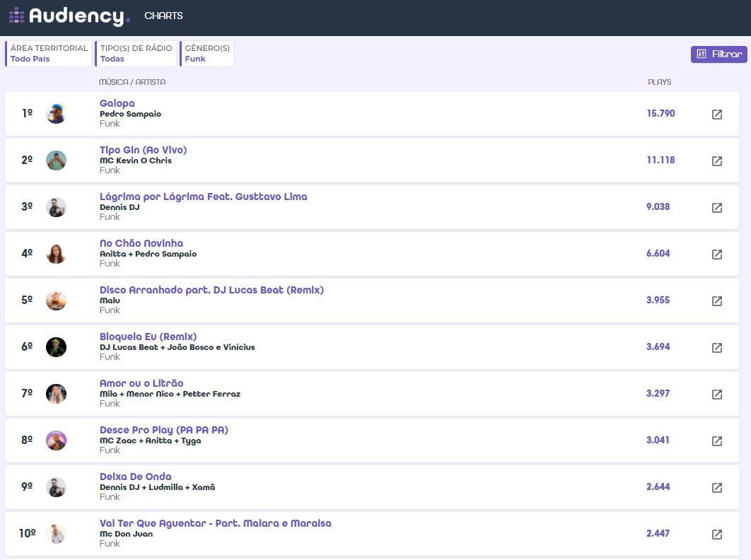Screen dimensions: 751x560
Task: Open the Filtrar button
Action: [718, 54]
